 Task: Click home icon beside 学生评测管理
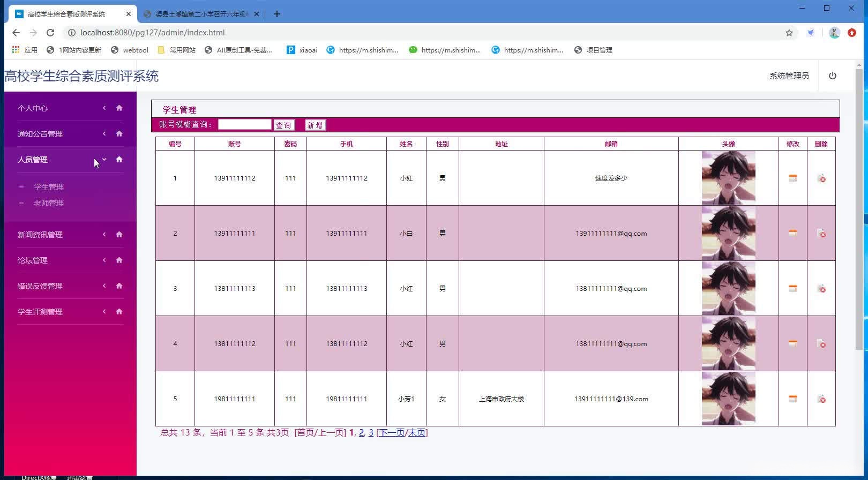tap(119, 312)
